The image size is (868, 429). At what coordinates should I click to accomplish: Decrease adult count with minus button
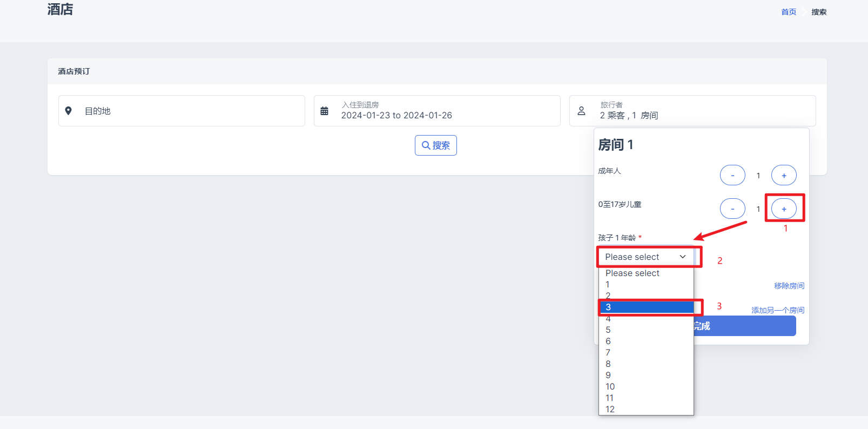pos(732,175)
